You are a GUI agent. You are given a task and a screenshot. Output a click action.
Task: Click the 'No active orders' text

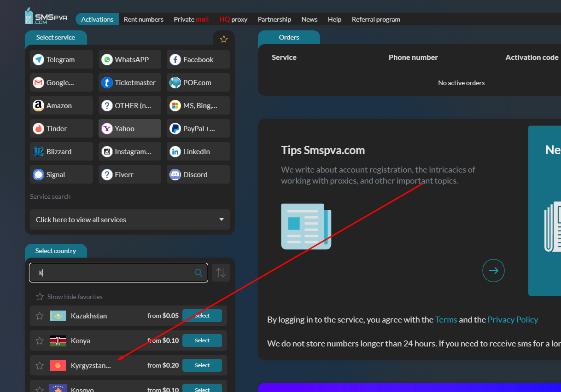pyautogui.click(x=462, y=83)
